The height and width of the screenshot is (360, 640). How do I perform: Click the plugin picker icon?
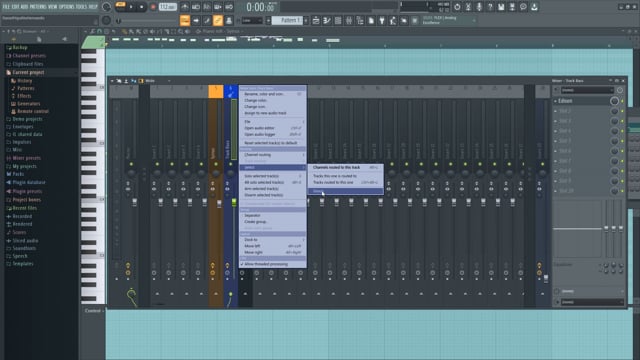pos(382,20)
